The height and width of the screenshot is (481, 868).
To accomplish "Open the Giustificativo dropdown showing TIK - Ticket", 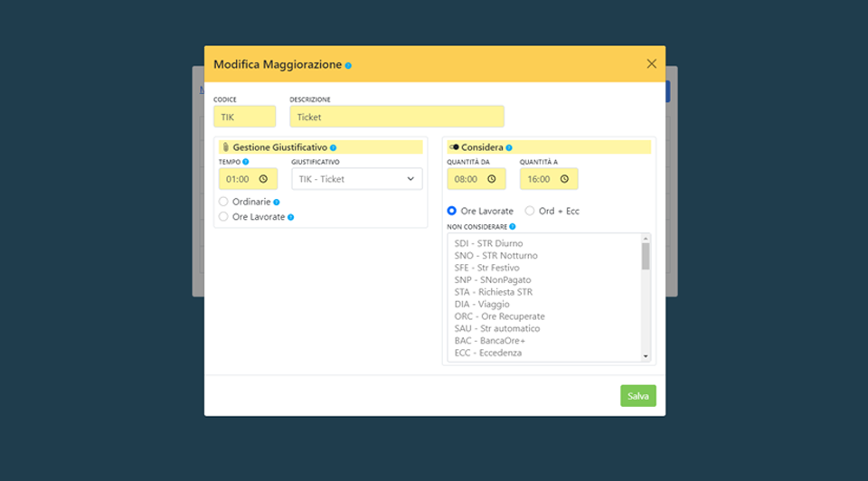I will pyautogui.click(x=356, y=179).
